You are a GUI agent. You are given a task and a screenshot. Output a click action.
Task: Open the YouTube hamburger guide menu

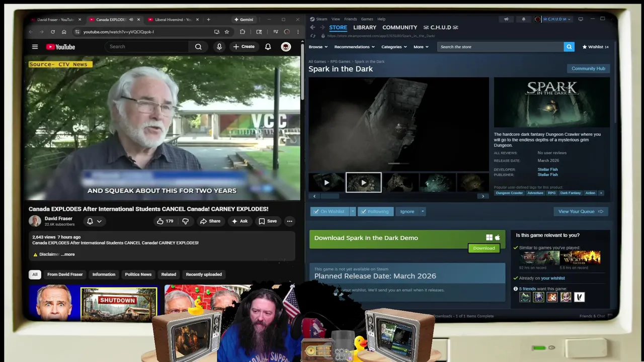click(35, 47)
